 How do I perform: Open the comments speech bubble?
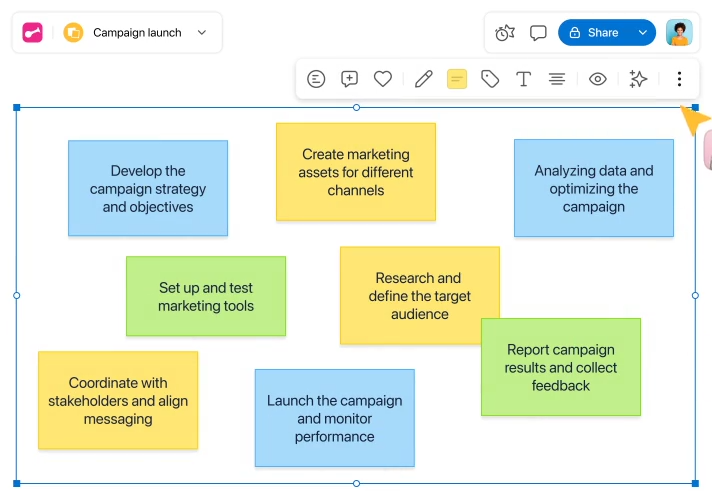[538, 33]
